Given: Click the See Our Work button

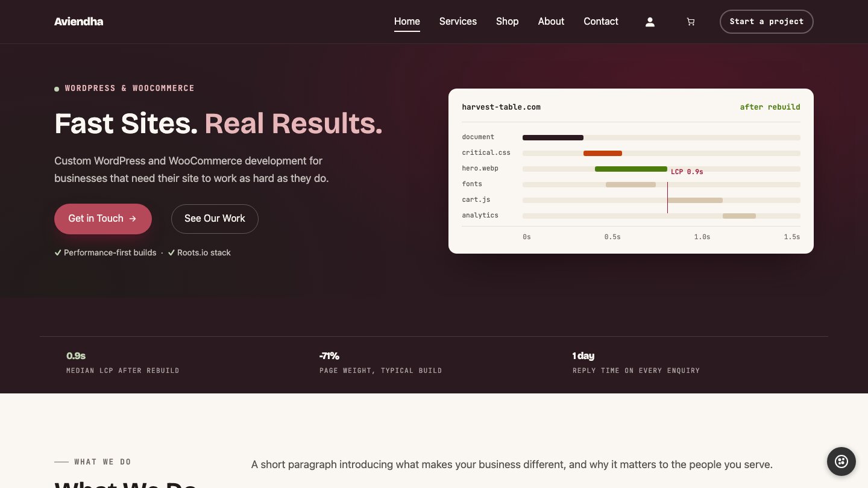Looking at the screenshot, I should [215, 219].
